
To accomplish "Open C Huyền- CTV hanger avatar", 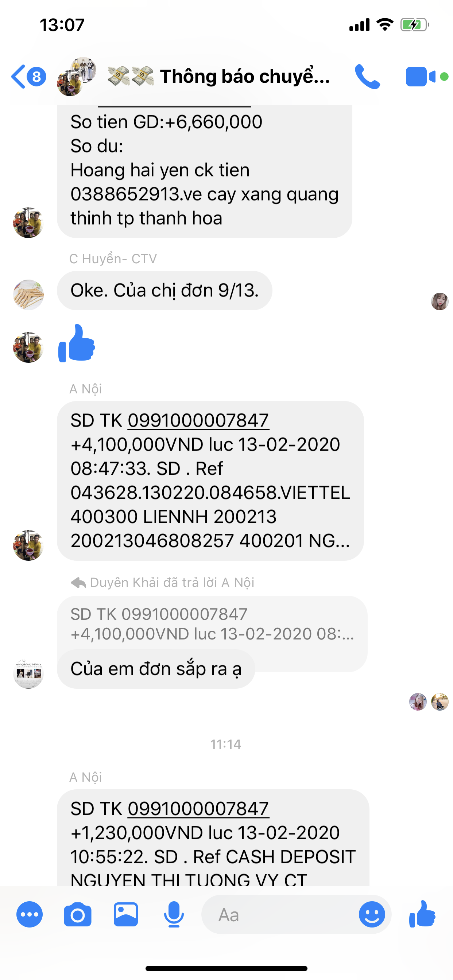I will coord(28,295).
